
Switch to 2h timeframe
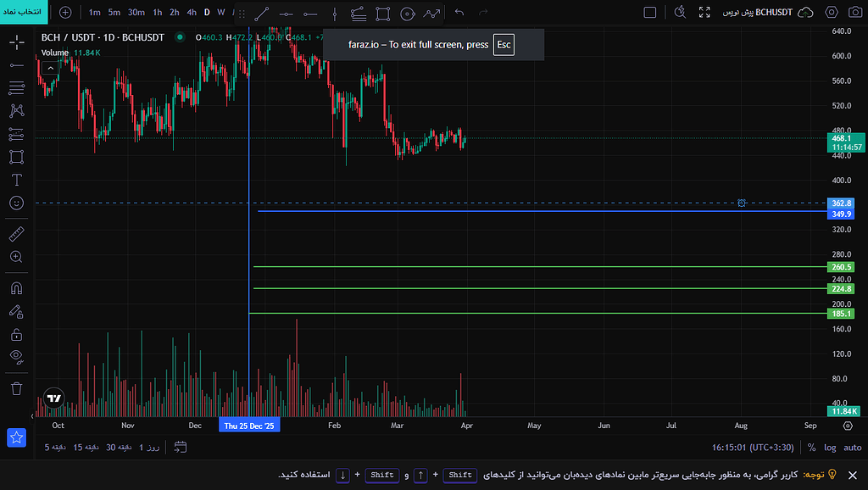click(x=175, y=12)
